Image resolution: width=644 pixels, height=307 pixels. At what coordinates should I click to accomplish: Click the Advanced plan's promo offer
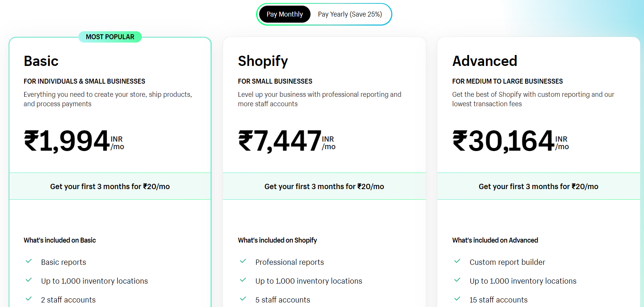pyautogui.click(x=538, y=186)
